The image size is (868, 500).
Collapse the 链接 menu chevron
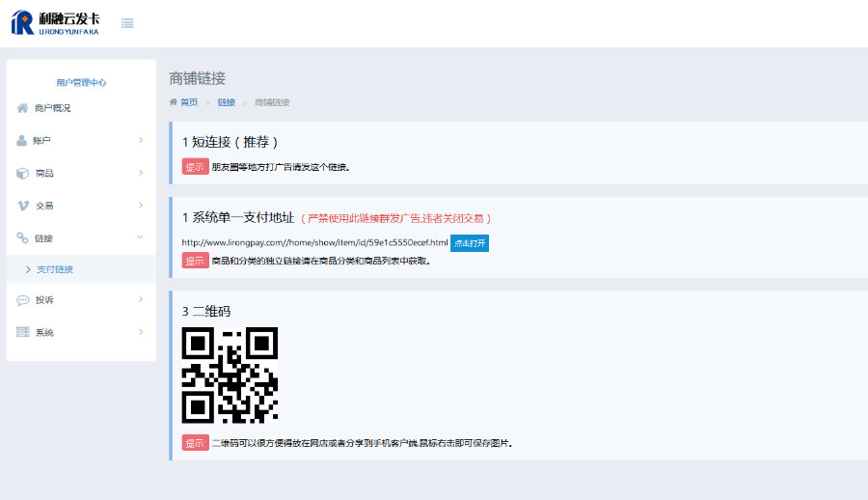(140, 237)
